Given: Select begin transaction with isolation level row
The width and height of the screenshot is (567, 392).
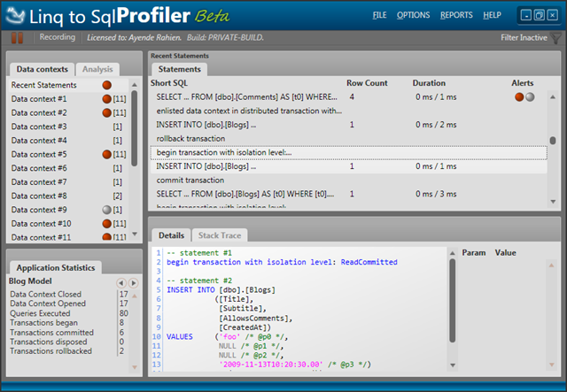Looking at the screenshot, I should 348,152.
